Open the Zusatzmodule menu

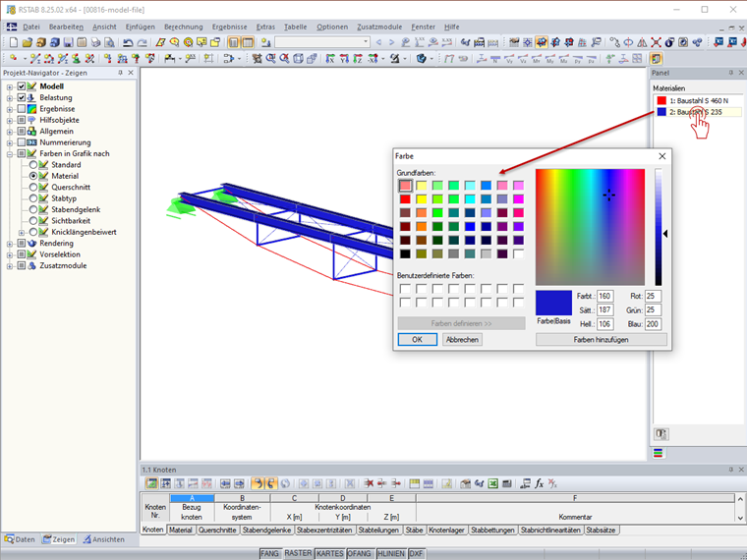379,28
